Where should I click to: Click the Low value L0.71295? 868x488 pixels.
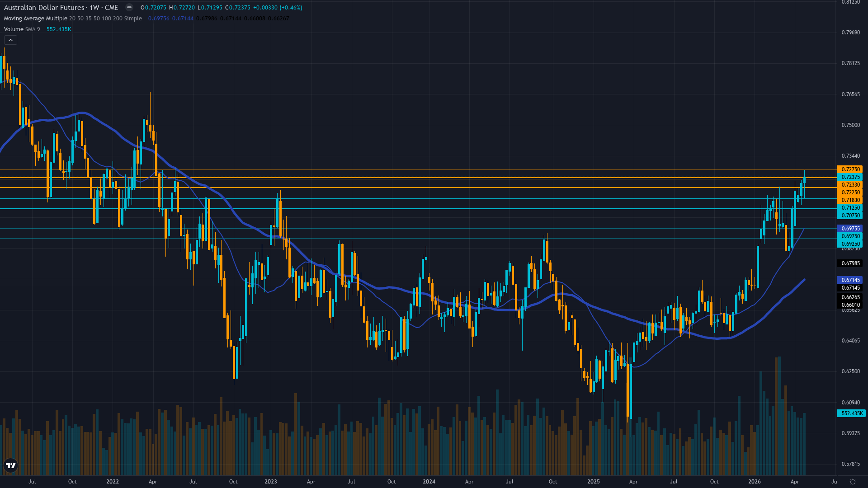pyautogui.click(x=210, y=8)
